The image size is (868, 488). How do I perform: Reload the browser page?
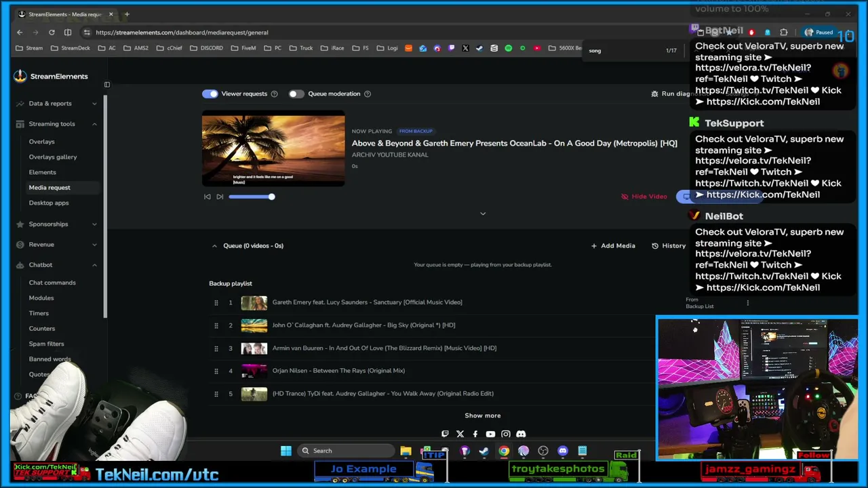coord(52,33)
